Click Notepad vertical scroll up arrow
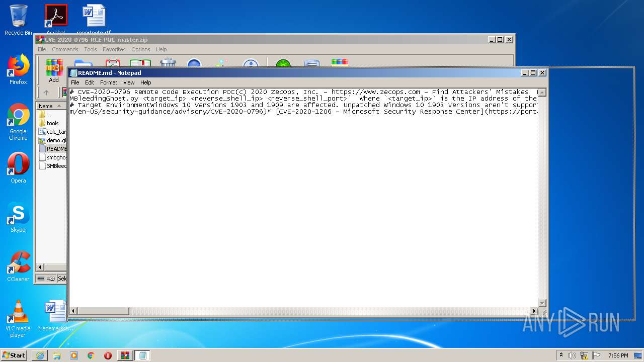Viewport: 644px width, 362px height. click(x=542, y=93)
